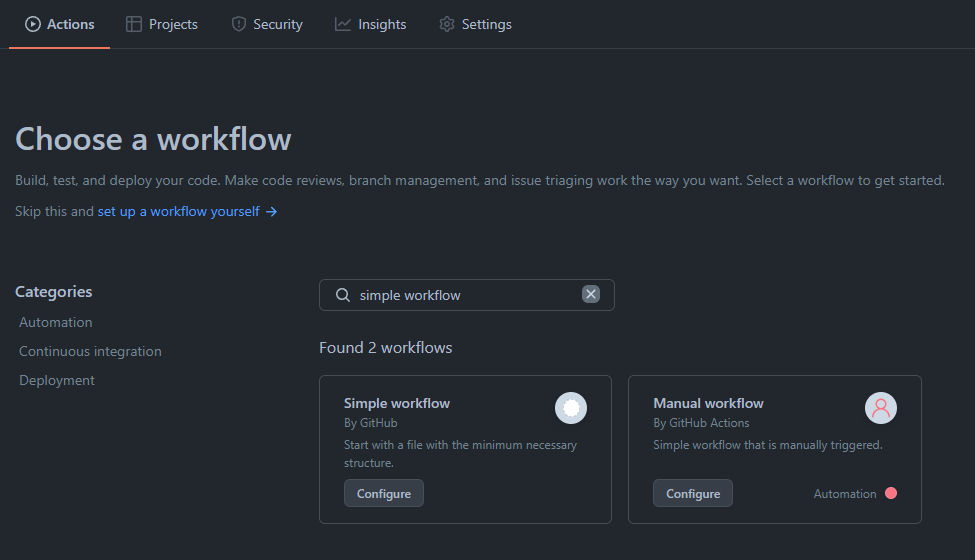Click the minimum necessary structure description

461,454
